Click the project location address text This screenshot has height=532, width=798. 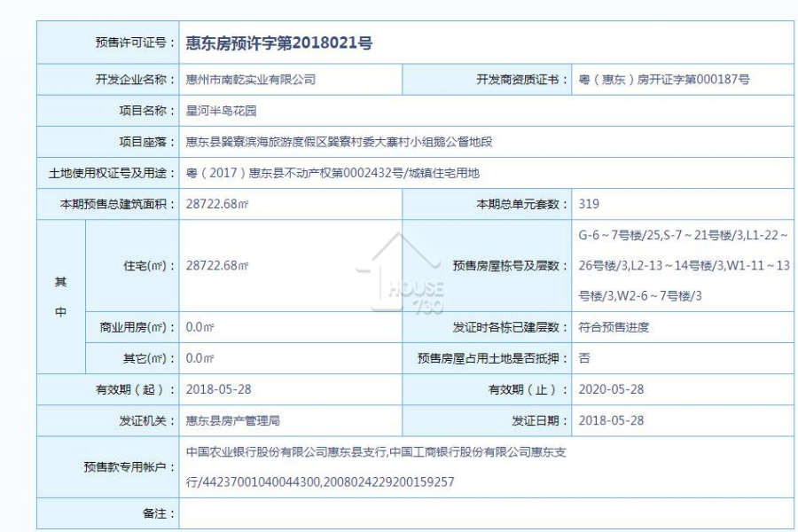click(339, 142)
